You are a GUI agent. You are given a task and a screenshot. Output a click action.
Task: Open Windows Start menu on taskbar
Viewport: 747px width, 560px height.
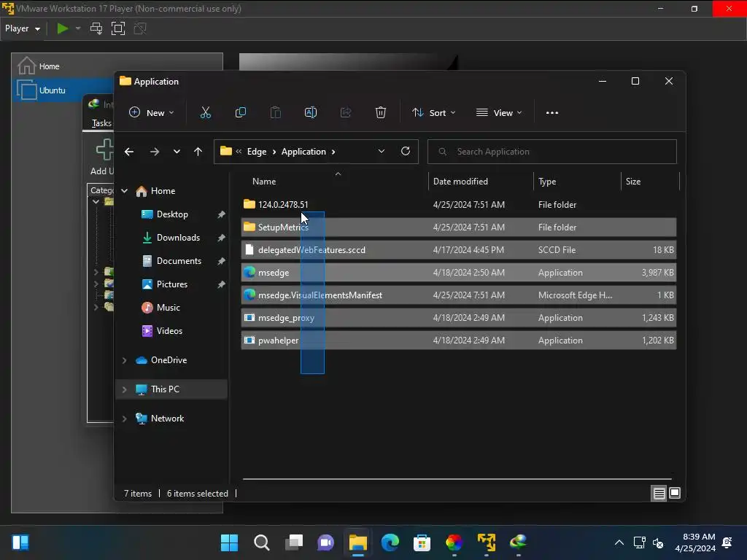[229, 542]
